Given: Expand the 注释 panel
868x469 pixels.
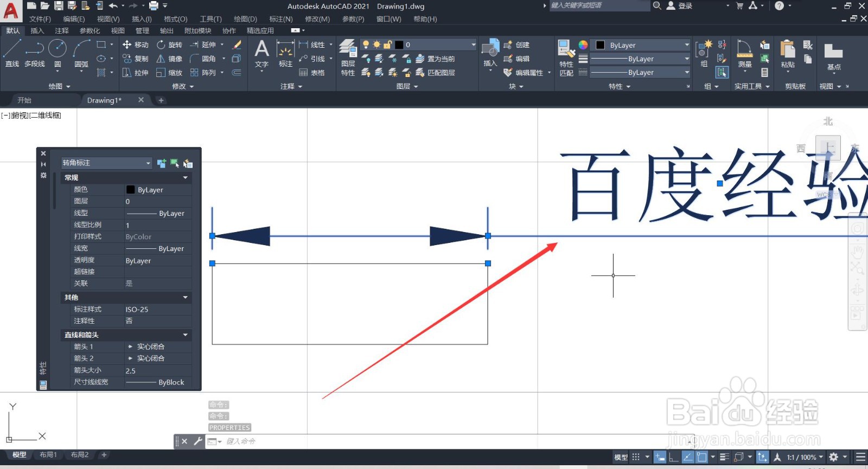Looking at the screenshot, I should point(292,86).
